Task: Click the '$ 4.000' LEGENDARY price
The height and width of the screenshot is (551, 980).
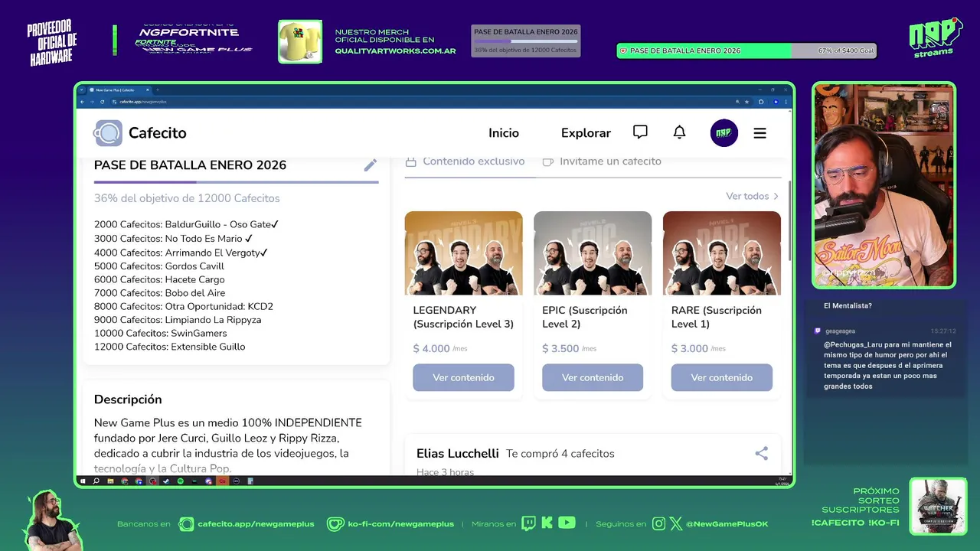Action: pyautogui.click(x=431, y=348)
